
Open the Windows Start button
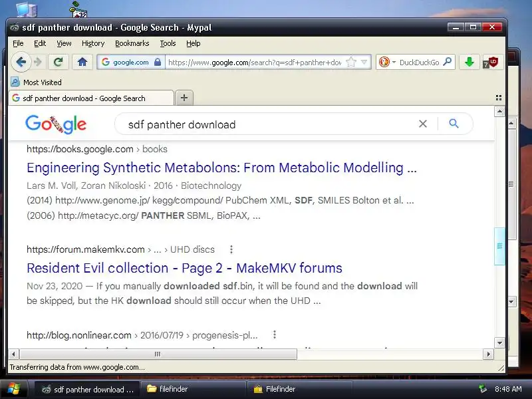[x=13, y=389]
